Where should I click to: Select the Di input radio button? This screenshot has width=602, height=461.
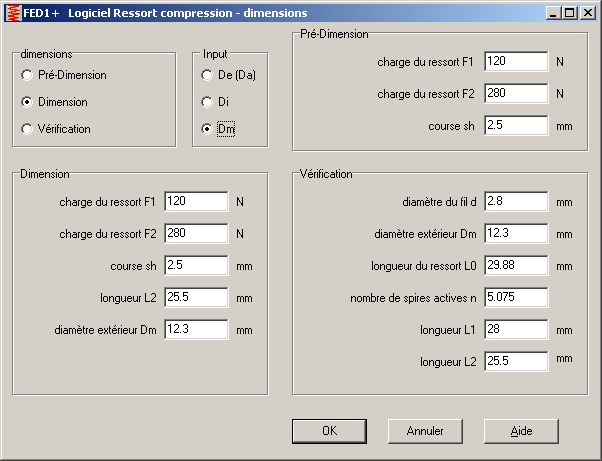207,102
